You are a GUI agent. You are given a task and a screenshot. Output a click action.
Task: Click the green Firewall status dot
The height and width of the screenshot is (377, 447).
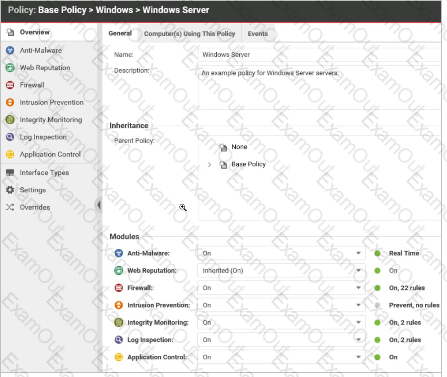pyautogui.click(x=377, y=288)
